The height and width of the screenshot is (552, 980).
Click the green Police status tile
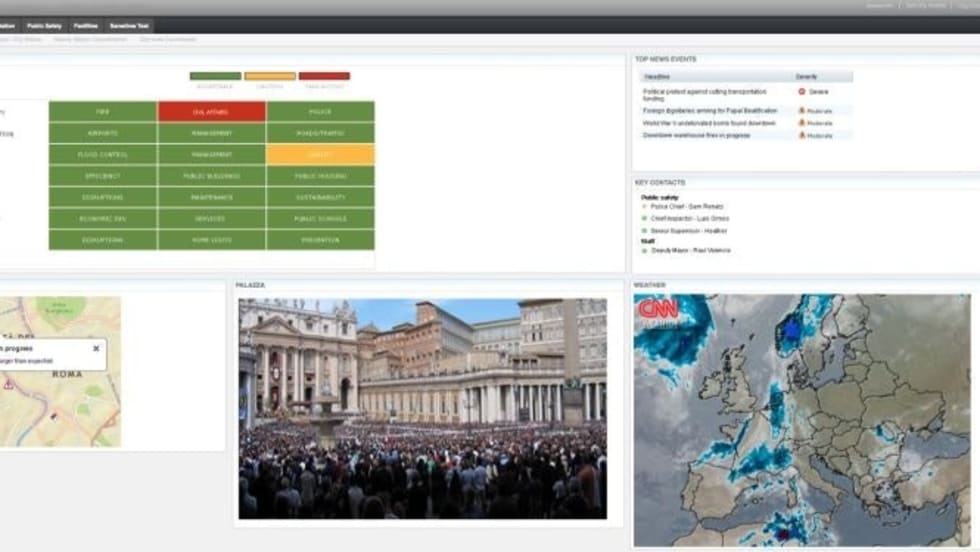point(320,112)
